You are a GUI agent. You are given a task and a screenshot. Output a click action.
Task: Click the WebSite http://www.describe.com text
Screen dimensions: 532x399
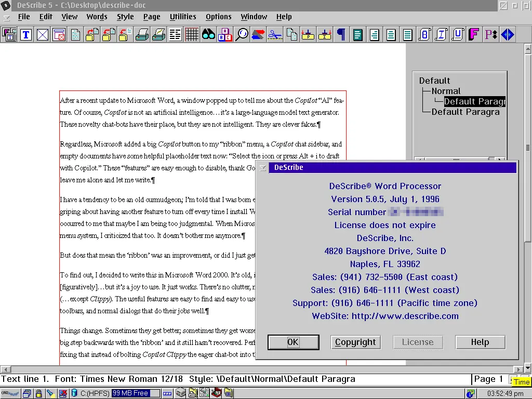click(385, 316)
